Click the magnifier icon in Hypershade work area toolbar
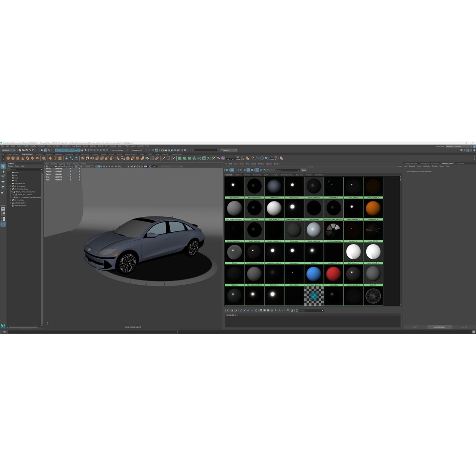This screenshot has width=476, height=476. (x=275, y=310)
